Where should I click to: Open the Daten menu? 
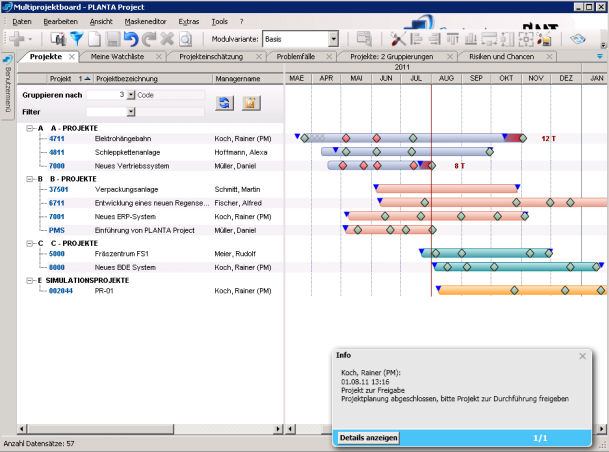[22, 22]
